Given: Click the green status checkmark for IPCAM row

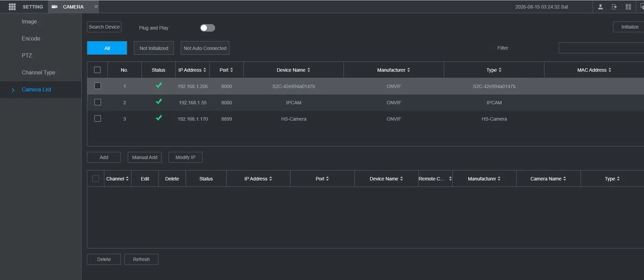Looking at the screenshot, I should coord(158,102).
